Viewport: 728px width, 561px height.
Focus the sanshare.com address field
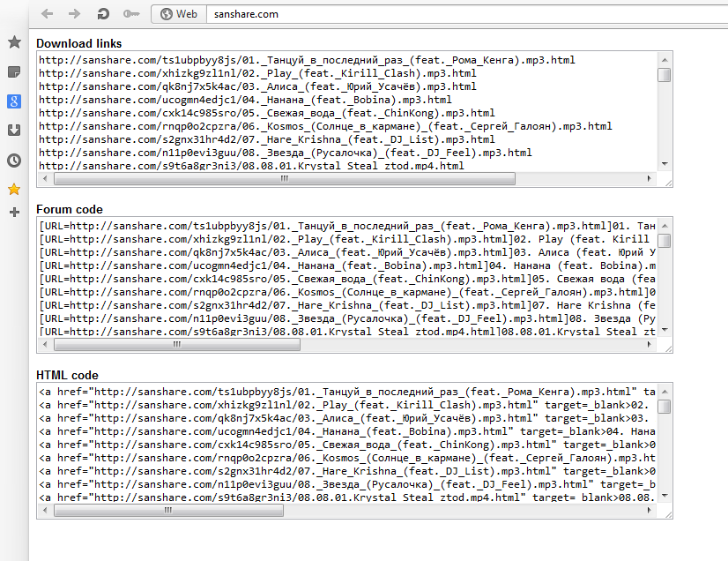pos(466,14)
